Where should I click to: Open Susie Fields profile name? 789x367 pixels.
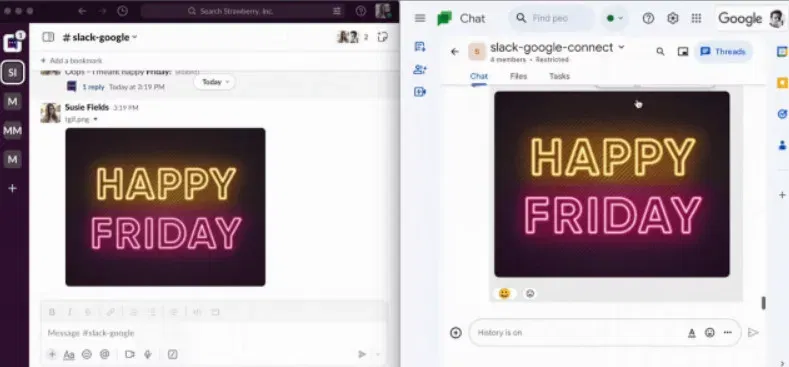click(x=87, y=107)
